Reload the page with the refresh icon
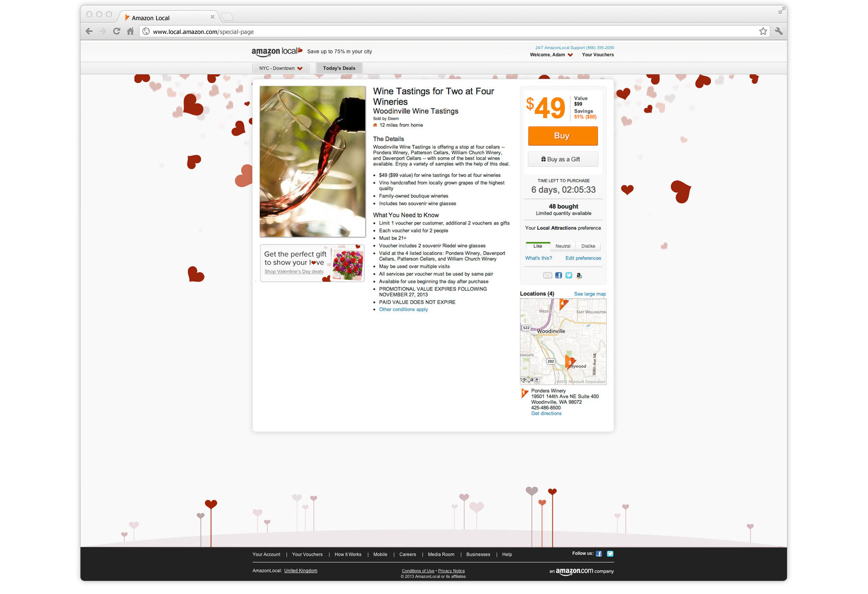Screen dimensions: 868x594 click(116, 31)
